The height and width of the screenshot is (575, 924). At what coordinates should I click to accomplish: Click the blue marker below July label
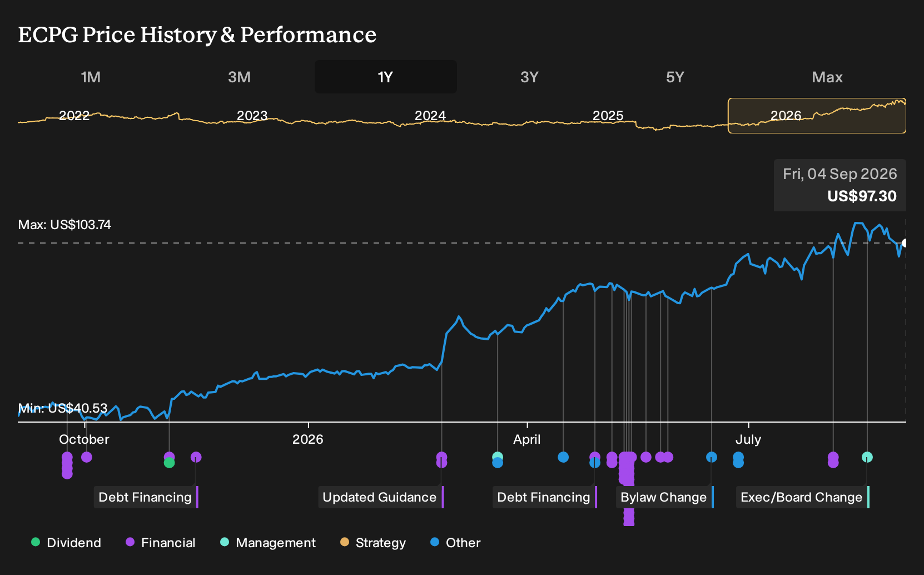tap(738, 457)
